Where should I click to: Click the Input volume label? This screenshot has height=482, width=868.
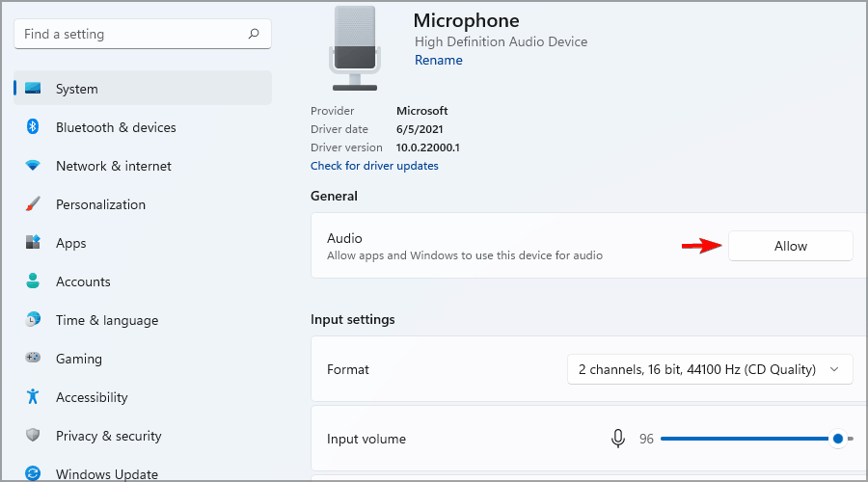click(x=366, y=439)
